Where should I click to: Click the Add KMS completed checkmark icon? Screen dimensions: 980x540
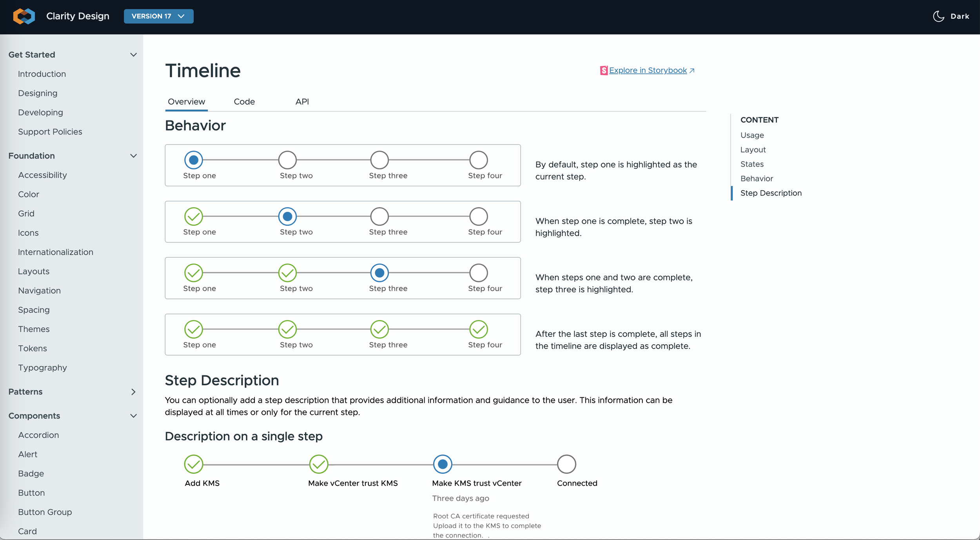click(194, 464)
